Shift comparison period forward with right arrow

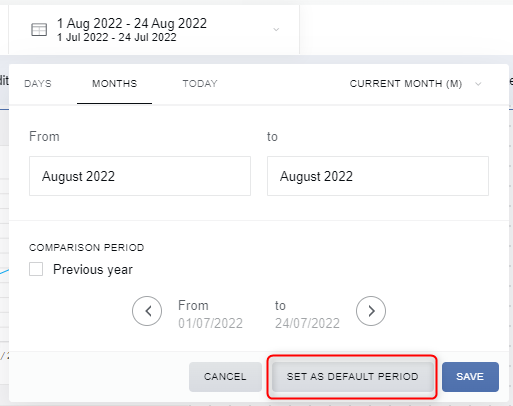(x=371, y=311)
